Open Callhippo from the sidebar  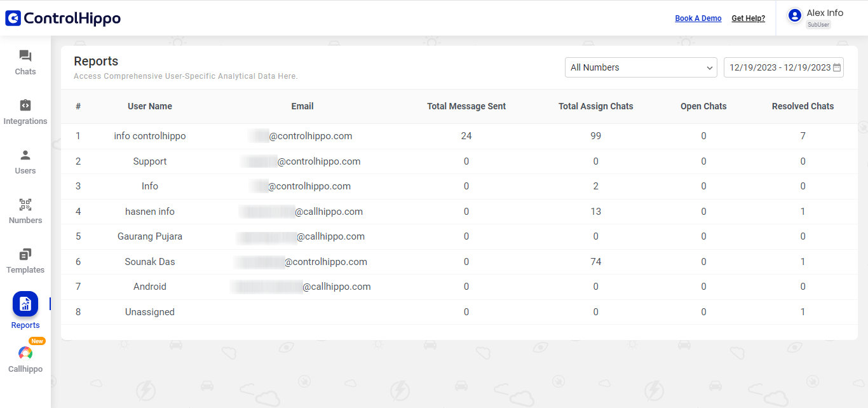(x=25, y=352)
